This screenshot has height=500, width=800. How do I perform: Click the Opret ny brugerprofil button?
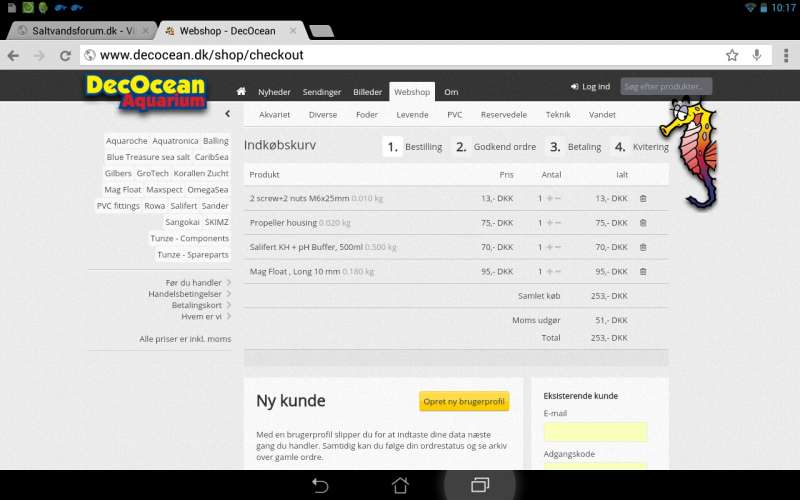(x=464, y=402)
